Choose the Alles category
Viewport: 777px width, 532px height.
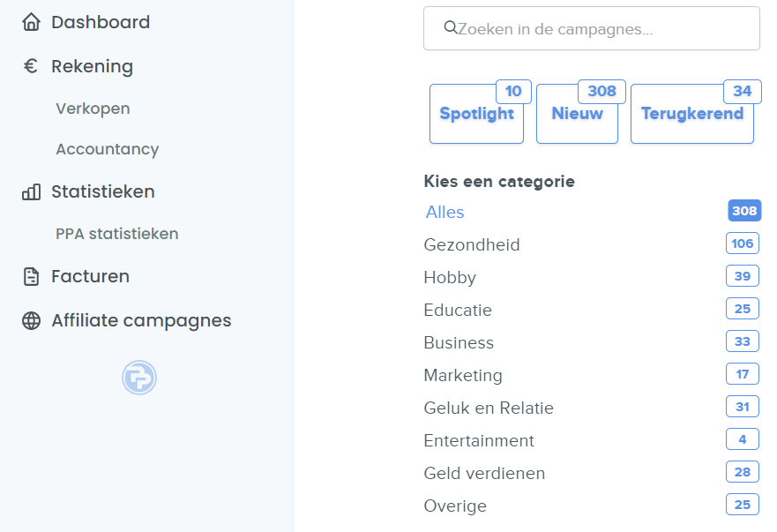(445, 212)
